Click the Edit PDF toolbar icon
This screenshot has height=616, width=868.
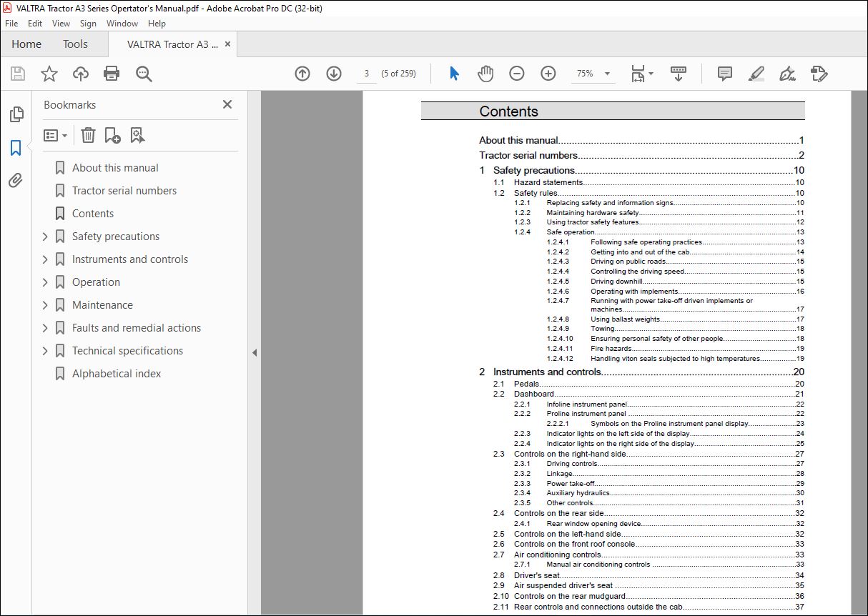click(819, 74)
